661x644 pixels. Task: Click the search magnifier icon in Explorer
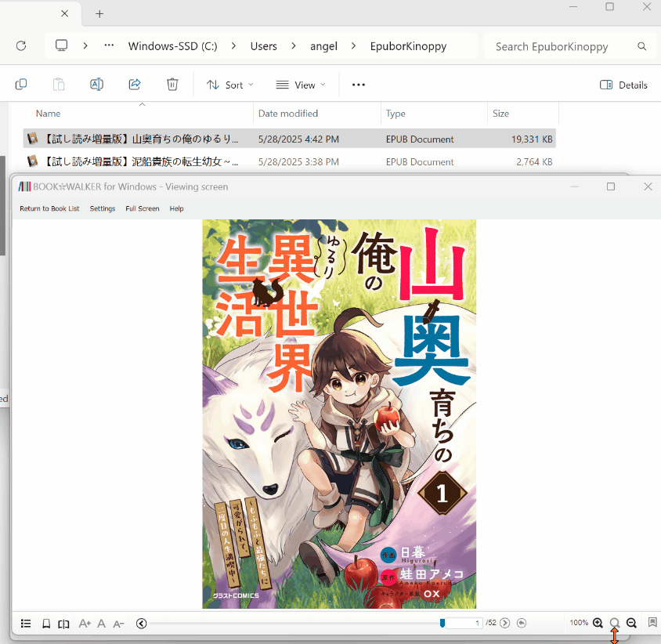click(642, 46)
